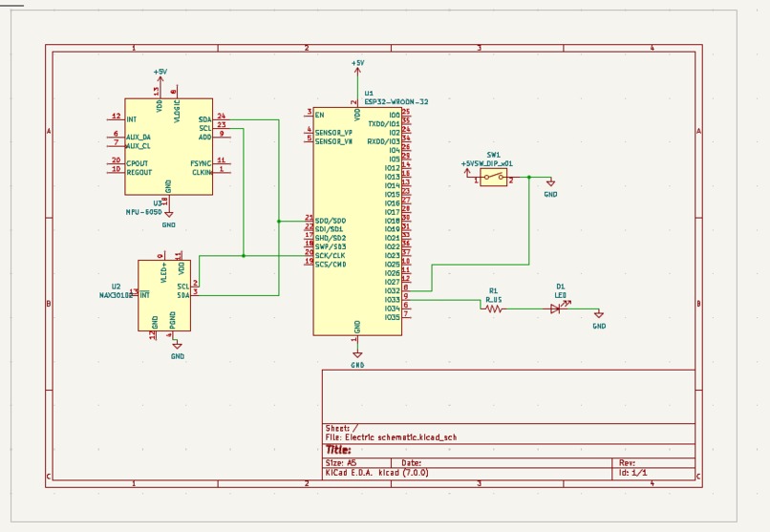Select the U3 reference label
Viewport: 770px width, 532px height.
pyautogui.click(x=157, y=202)
